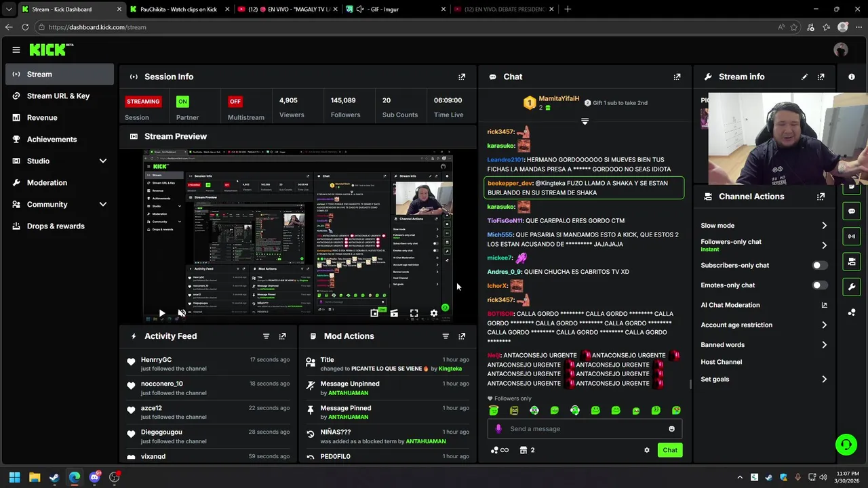The height and width of the screenshot is (488, 868).
Task: Open Slow mode options chevron
Action: pos(824,226)
